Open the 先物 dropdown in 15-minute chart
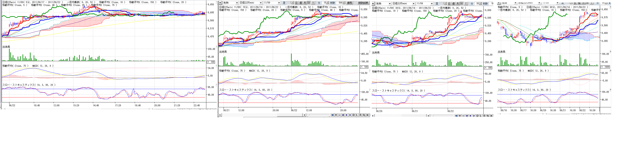The image size is (644, 142). pyautogui.click(x=237, y=3)
